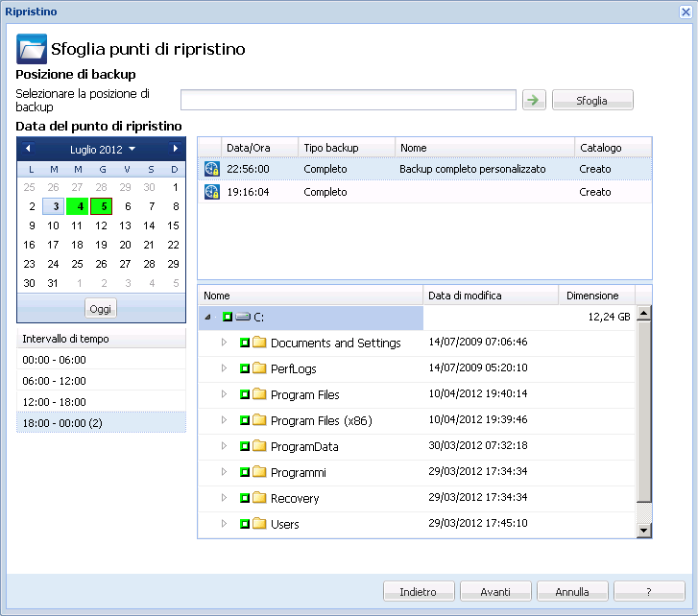The width and height of the screenshot is (698, 616).
Task: Click the C: drive icon
Action: click(x=243, y=317)
